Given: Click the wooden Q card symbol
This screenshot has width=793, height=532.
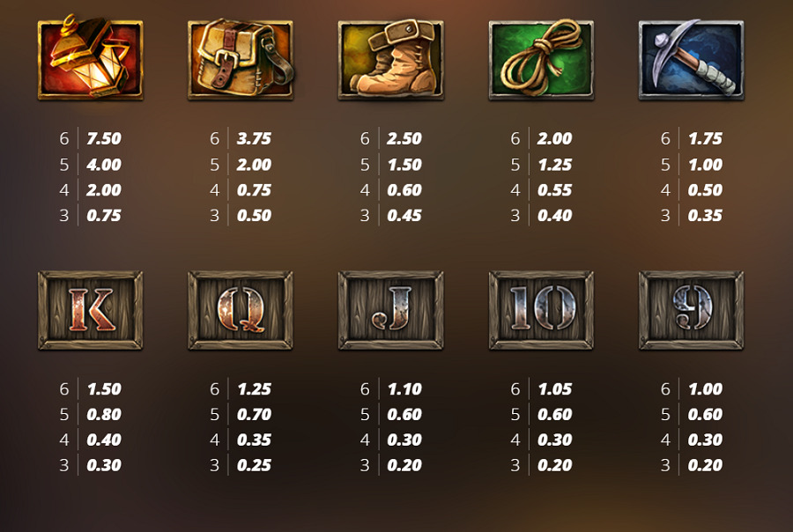Looking at the screenshot, I should click(241, 310).
